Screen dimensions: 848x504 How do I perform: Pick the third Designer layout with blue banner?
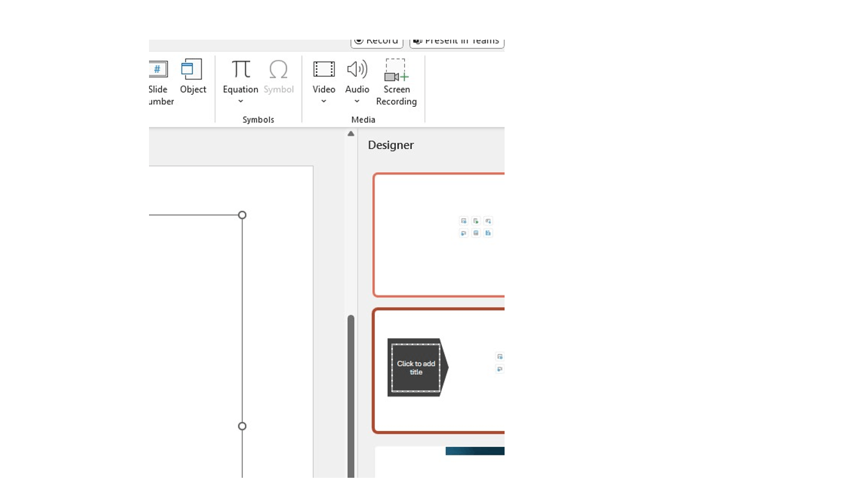(440, 462)
